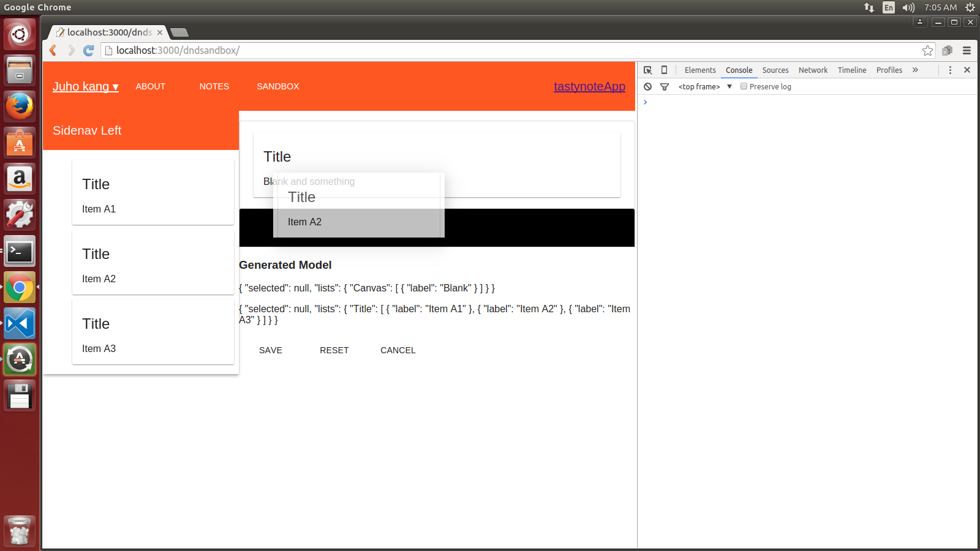Open the network indicator in top panel
The image size is (980, 551).
point(869,7)
